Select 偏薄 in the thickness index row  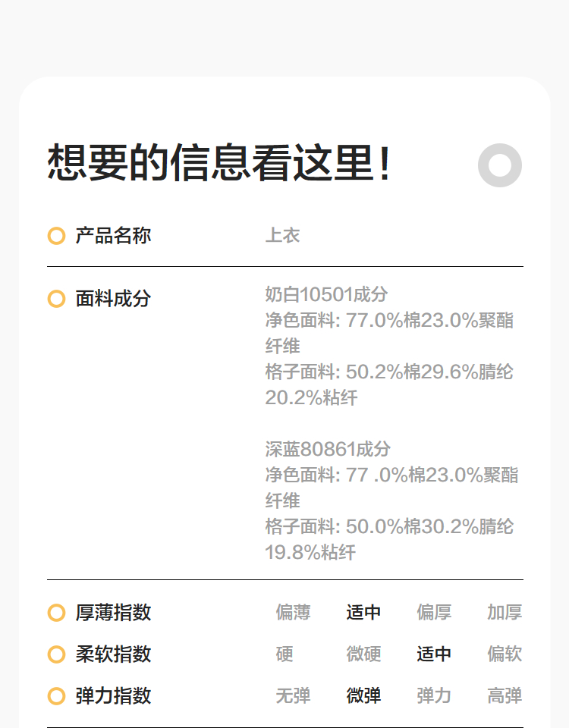[x=293, y=613]
